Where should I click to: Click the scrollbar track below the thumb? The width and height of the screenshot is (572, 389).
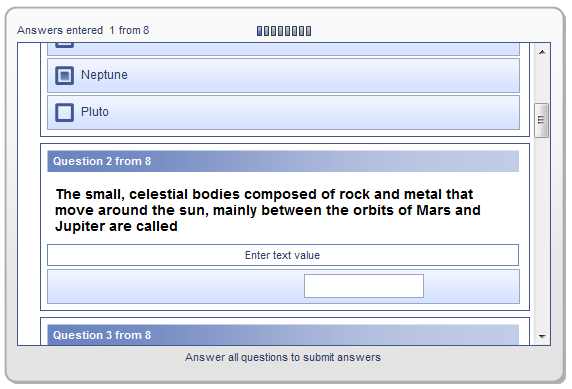542,232
